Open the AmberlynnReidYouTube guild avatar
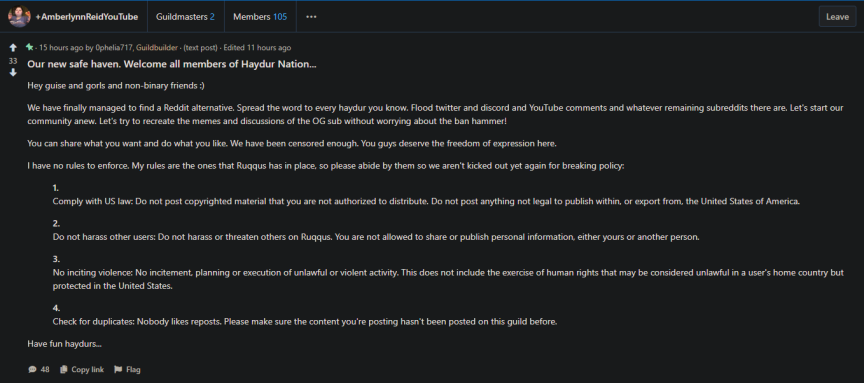This screenshot has width=864, height=383. (19, 17)
